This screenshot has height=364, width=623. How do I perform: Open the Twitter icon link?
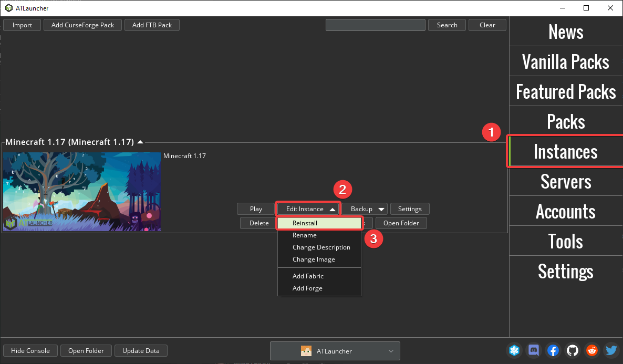click(611, 350)
